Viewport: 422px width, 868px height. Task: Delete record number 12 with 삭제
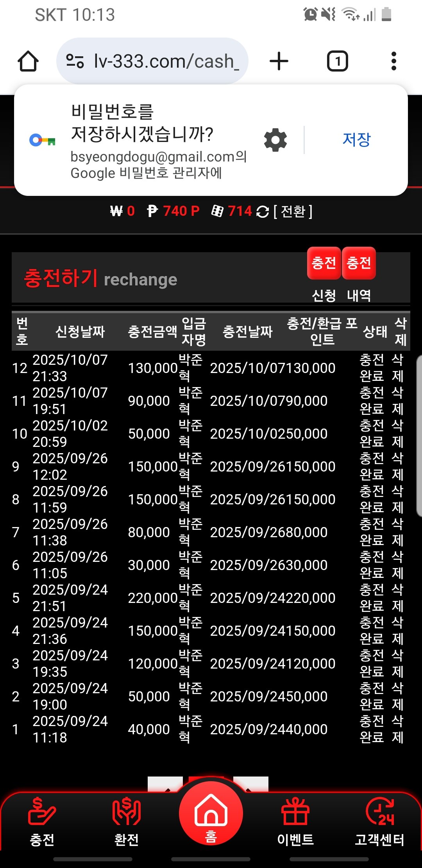(397, 368)
